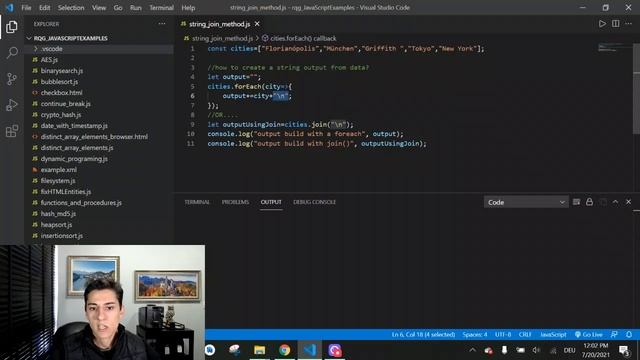Open the Search view in activity bar
Screen dimensions: 640x360
(x=12, y=53)
